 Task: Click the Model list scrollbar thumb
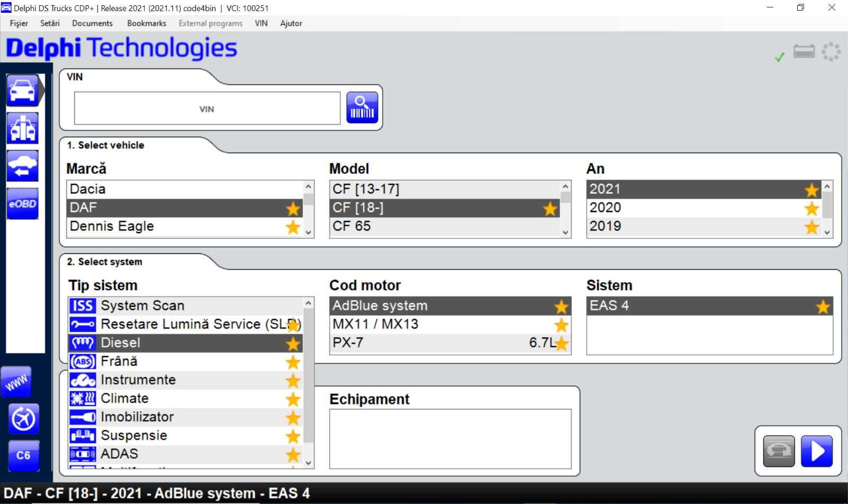566,197
